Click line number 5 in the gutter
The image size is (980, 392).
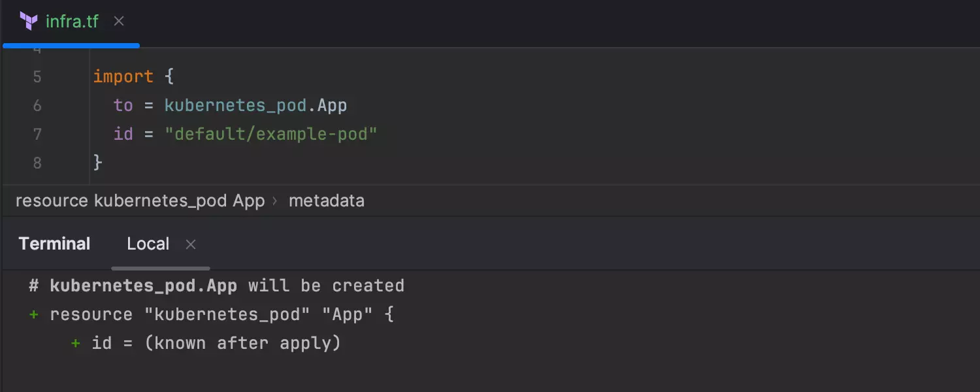(37, 77)
